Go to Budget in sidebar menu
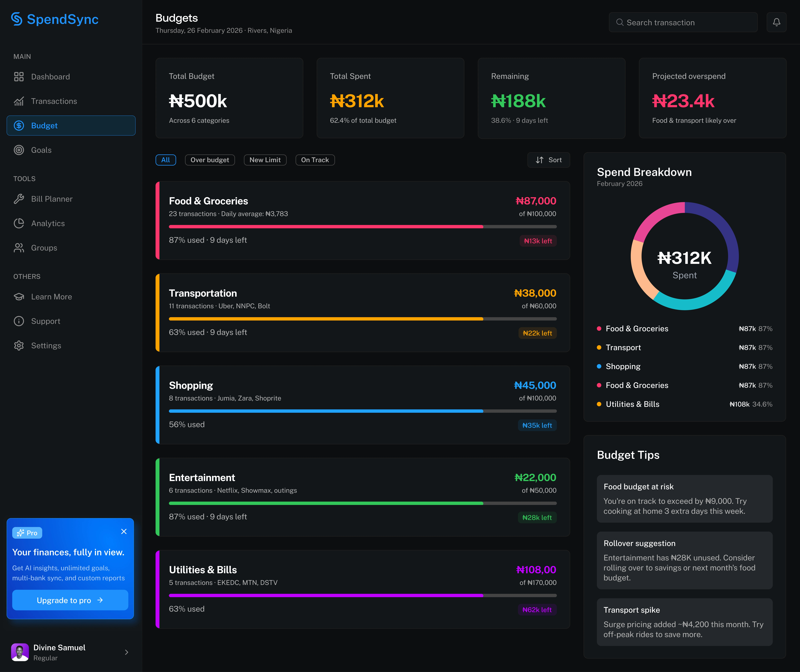 (71, 126)
